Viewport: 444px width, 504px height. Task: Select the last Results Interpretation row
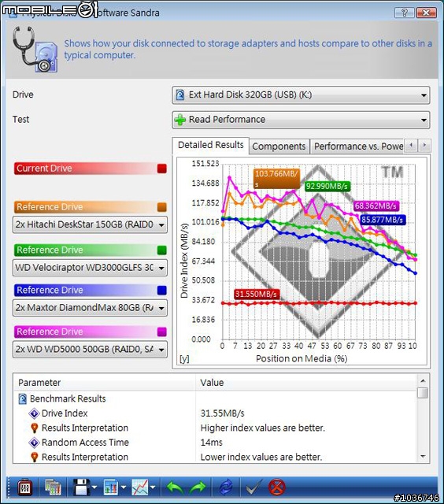(216, 457)
